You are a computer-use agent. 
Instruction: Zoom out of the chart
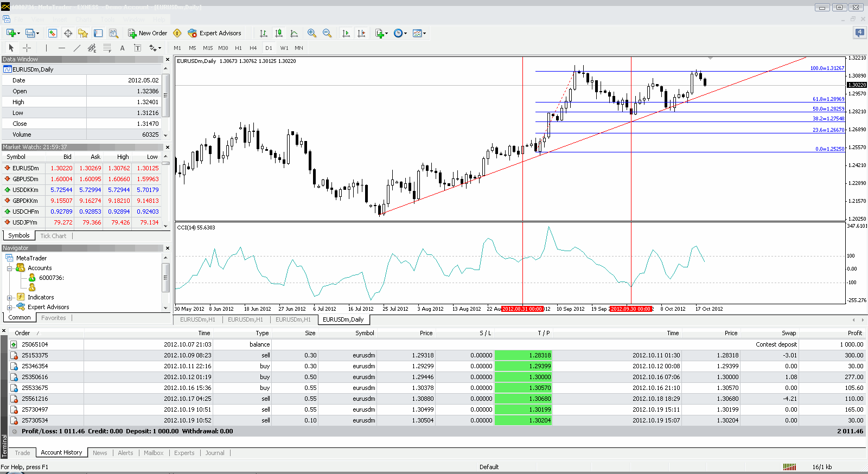[x=327, y=33]
